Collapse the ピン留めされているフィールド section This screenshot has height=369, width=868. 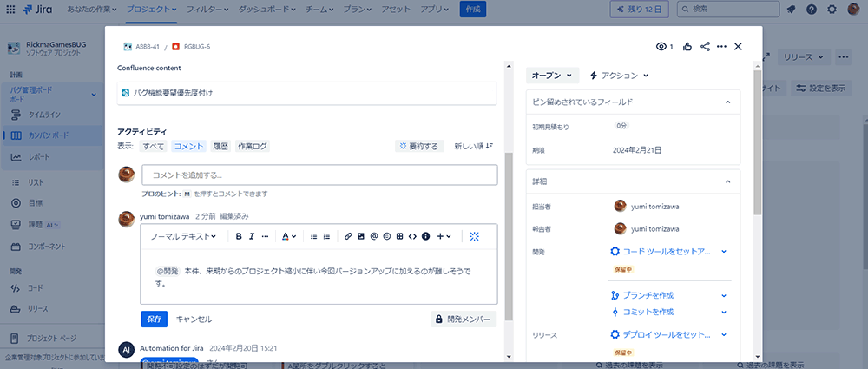pos(728,102)
